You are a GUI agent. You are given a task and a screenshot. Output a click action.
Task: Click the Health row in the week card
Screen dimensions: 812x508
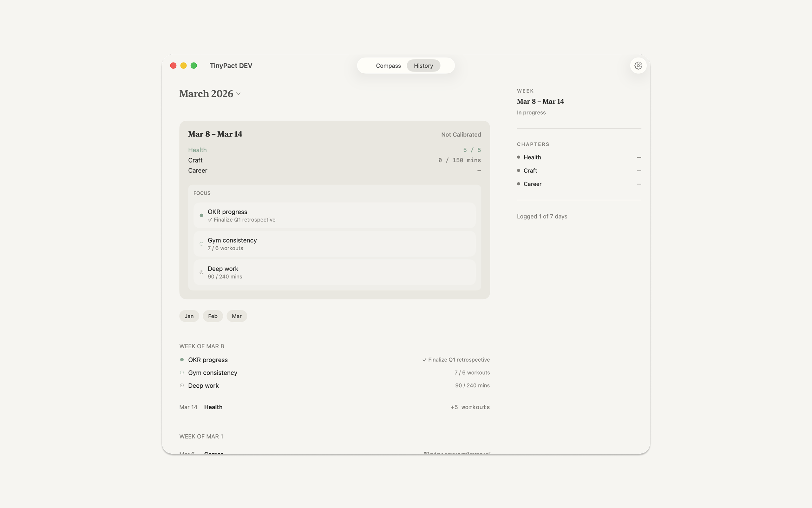coord(335,150)
